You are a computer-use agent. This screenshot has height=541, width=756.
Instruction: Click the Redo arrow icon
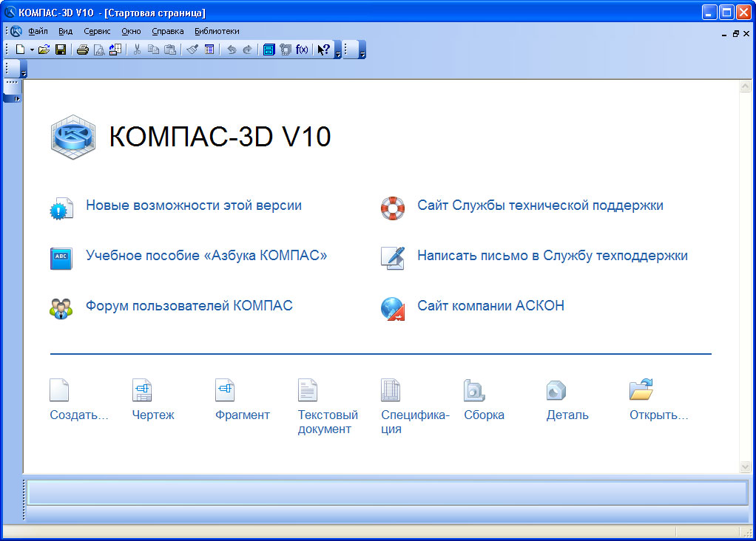coord(247,50)
